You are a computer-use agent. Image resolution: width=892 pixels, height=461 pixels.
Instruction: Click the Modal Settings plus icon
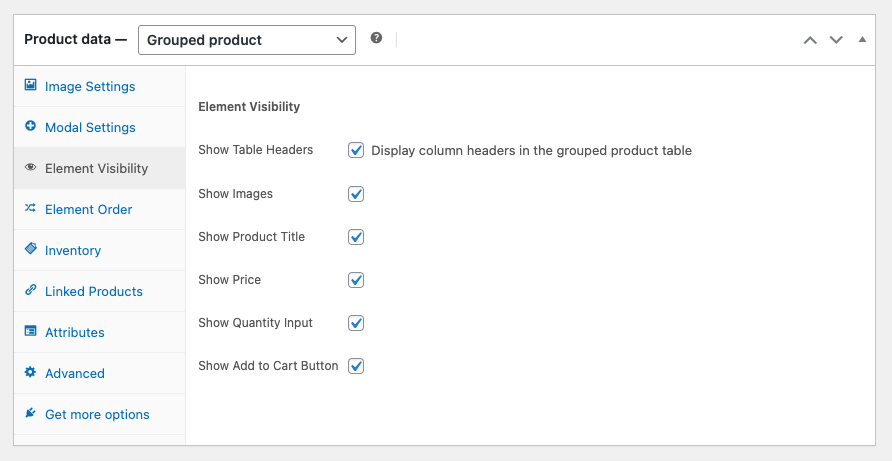tap(30, 127)
